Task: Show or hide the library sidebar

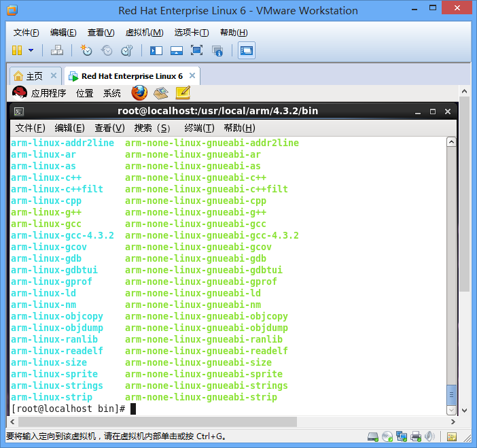Action: pyautogui.click(x=156, y=50)
